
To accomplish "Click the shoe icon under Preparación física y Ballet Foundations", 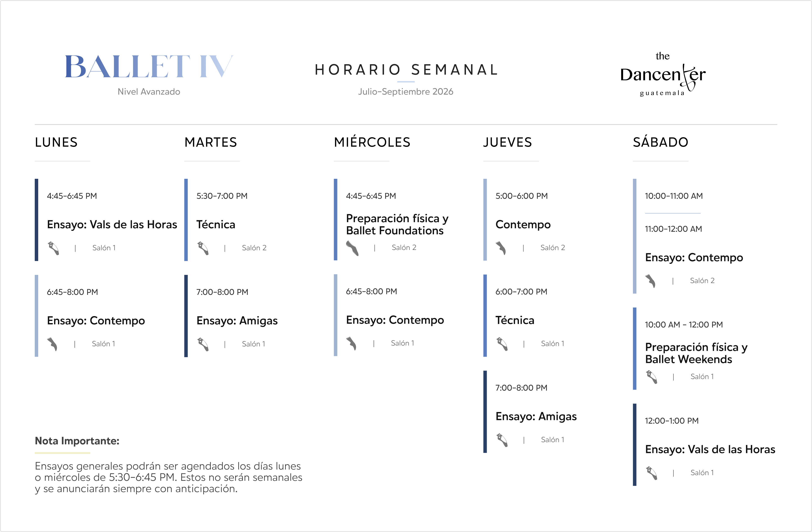I will [352, 248].
